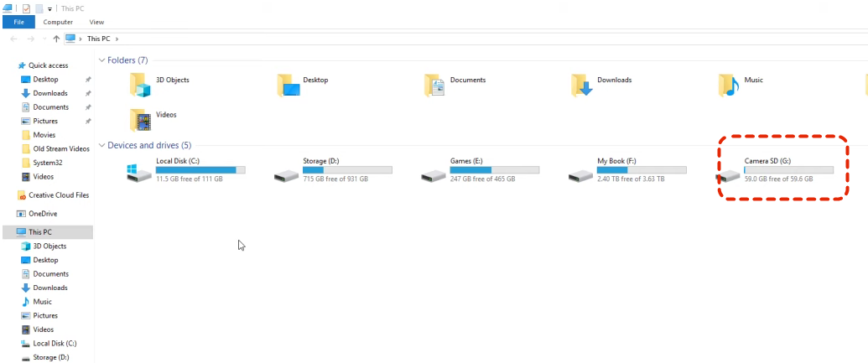
Task: Open the Local Disk (C:) drive icon
Action: 139,174
